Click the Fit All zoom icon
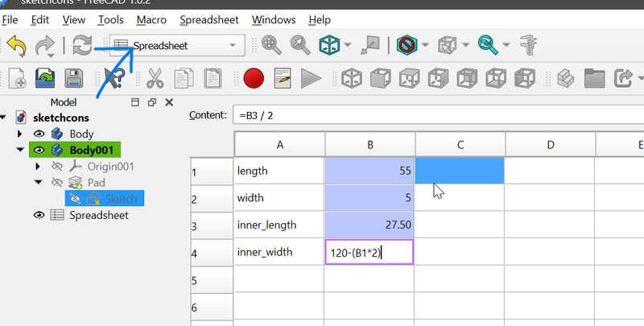This screenshot has height=326, width=644. pos(271,46)
